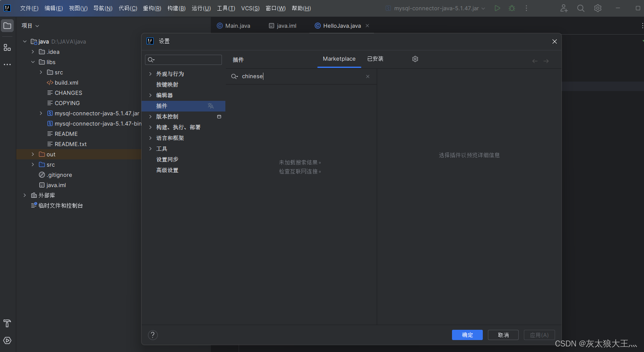
Task: Open IDE settings gear in title bar
Action: [x=597, y=8]
